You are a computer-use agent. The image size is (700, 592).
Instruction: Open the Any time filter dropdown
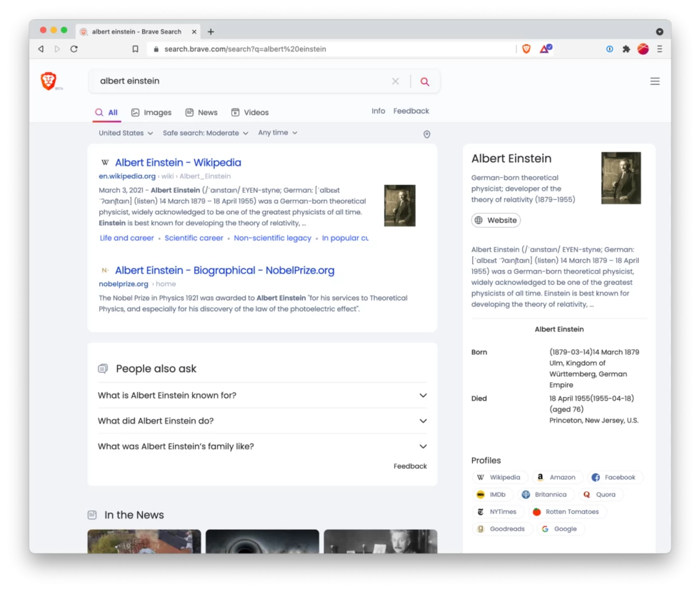[x=277, y=133]
